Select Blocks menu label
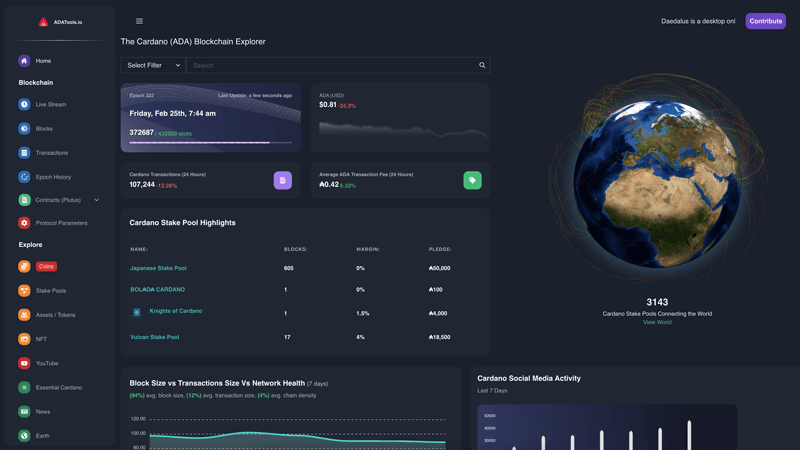 pyautogui.click(x=44, y=129)
